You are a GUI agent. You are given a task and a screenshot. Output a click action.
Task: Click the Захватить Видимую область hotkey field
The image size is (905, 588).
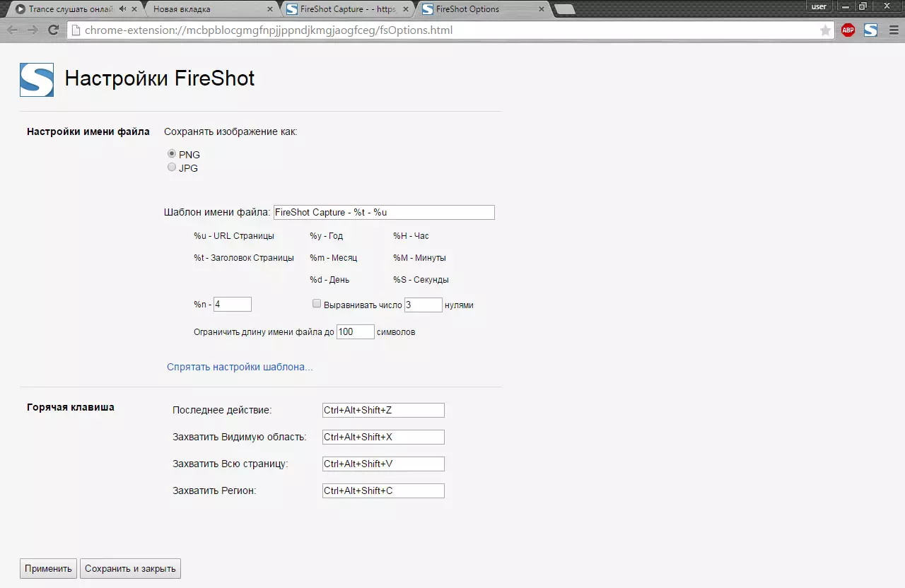[x=383, y=437]
